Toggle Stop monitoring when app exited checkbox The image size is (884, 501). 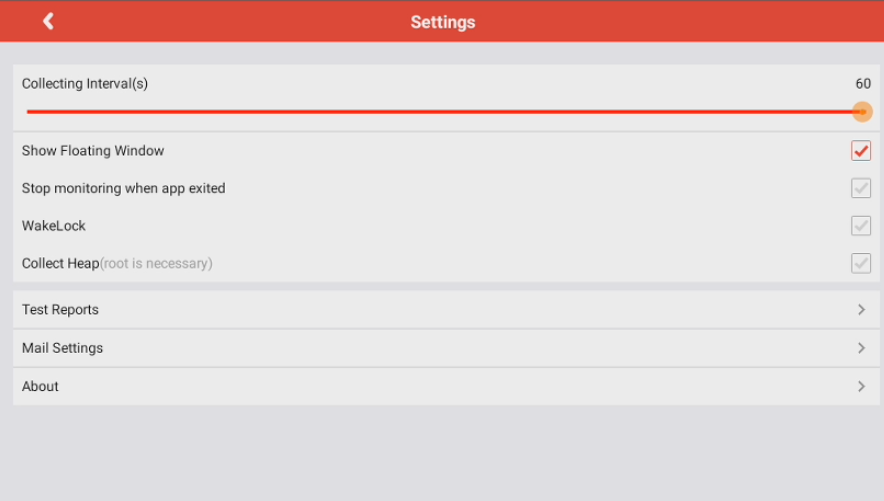(x=861, y=188)
